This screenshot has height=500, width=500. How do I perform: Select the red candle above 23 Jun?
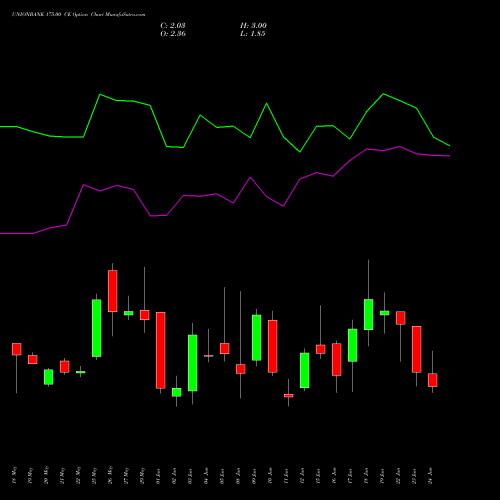pyautogui.click(x=417, y=349)
